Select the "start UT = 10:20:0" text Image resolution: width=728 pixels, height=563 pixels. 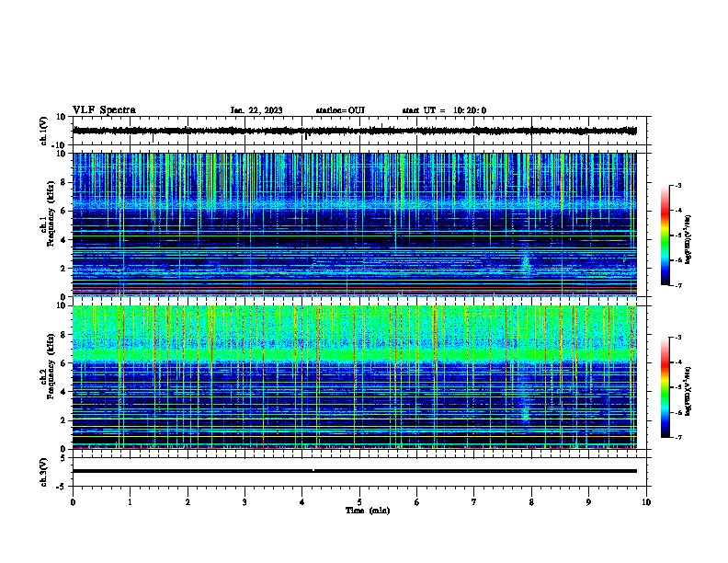coord(444,110)
